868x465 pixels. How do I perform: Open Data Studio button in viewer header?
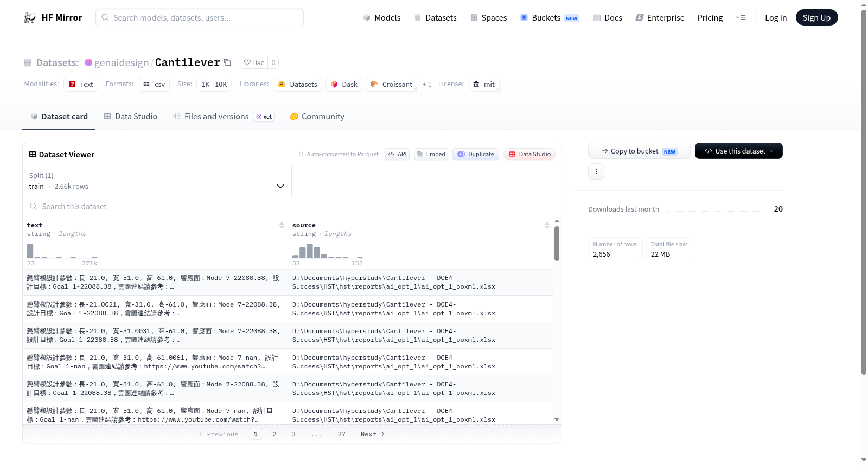pos(529,154)
